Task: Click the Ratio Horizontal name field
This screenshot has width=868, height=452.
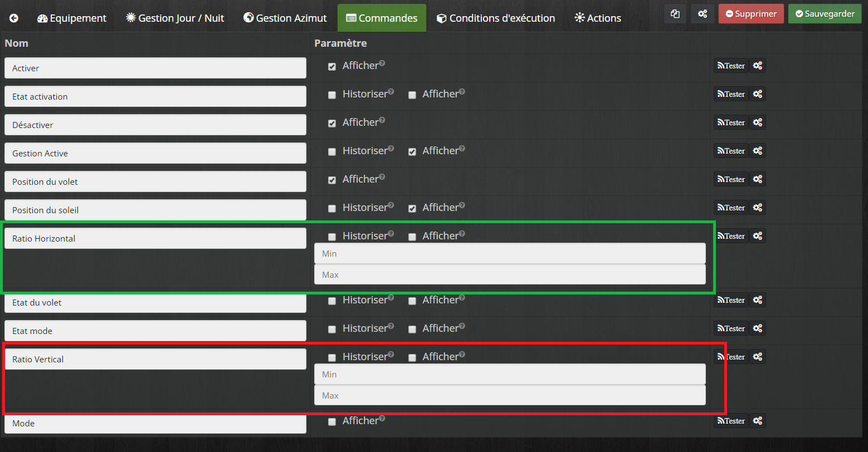Action: point(155,238)
